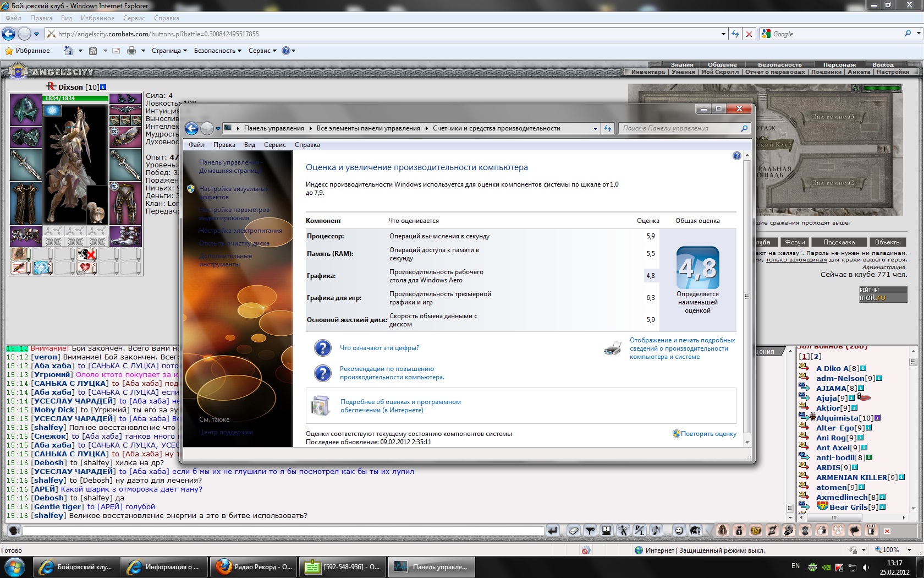This screenshot has width=924, height=578.
Task: Open the 'Сервис' dropdown in IE command bar
Action: (262, 51)
